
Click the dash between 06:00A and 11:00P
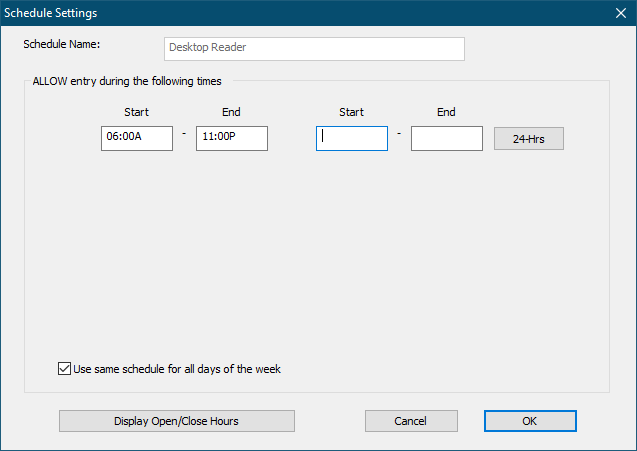coord(184,134)
